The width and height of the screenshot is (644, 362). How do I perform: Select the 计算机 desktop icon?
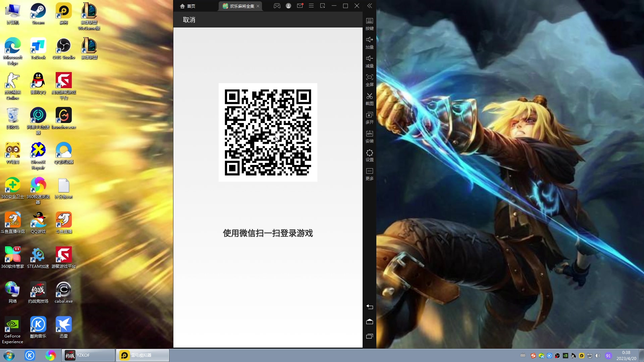(x=13, y=14)
